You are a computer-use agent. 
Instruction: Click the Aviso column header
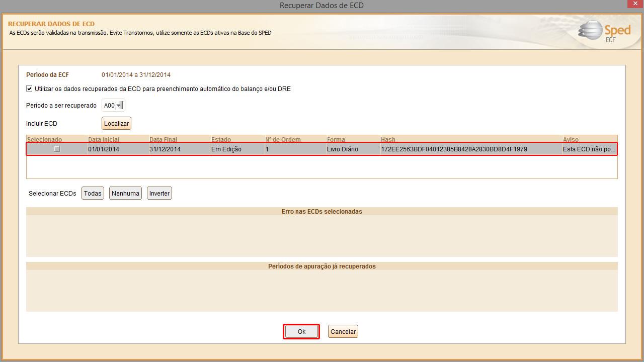coord(590,139)
